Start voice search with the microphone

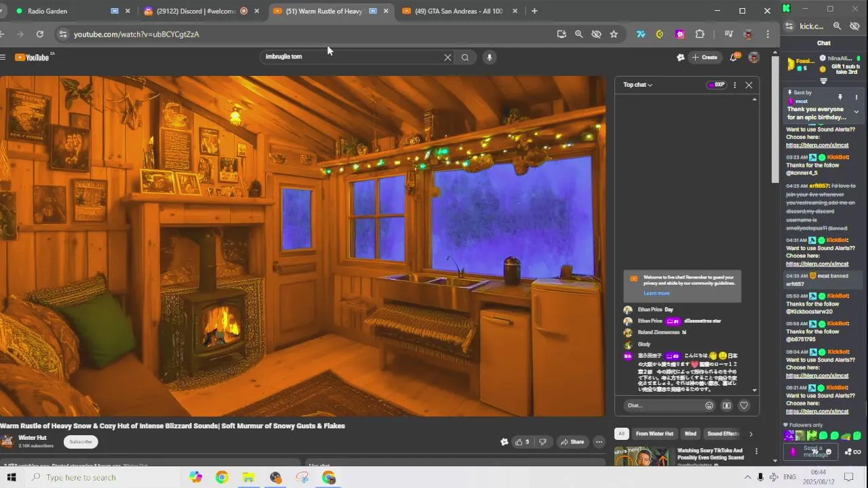click(x=489, y=58)
